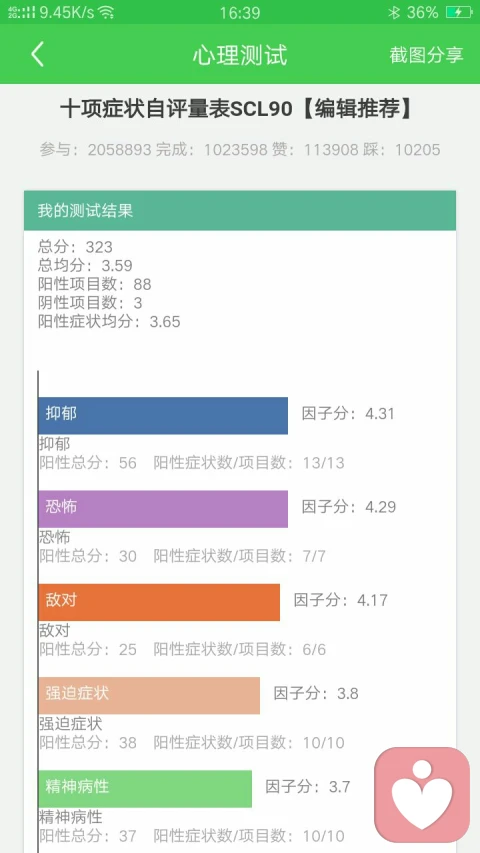Tap the 16:39 clock in status bar
The height and width of the screenshot is (853, 480).
[240, 12]
